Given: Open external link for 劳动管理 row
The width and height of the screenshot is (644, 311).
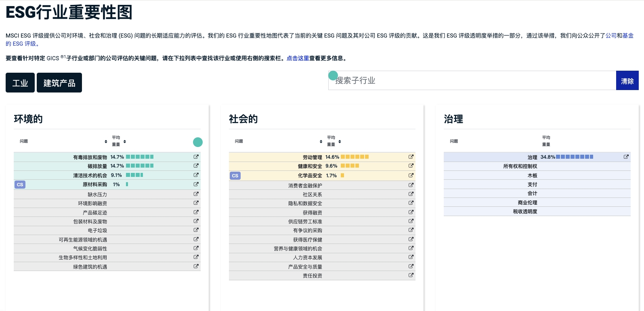Looking at the screenshot, I should coord(411,157).
